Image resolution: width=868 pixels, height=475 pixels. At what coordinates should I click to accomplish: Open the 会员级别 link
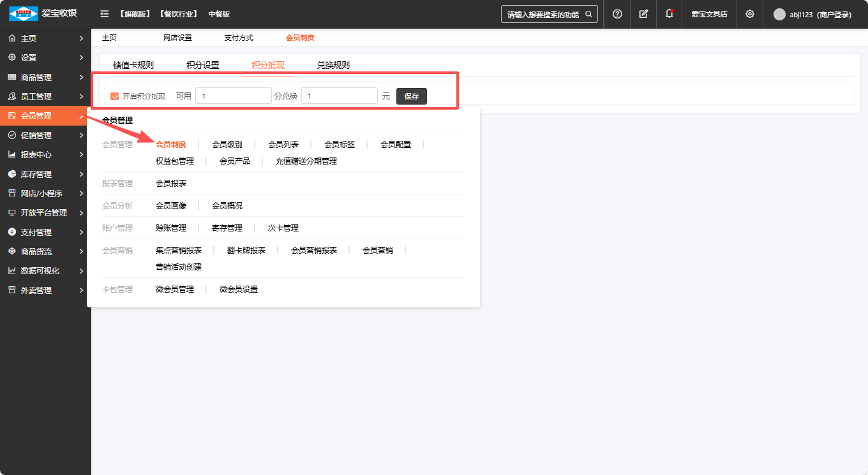pos(227,145)
